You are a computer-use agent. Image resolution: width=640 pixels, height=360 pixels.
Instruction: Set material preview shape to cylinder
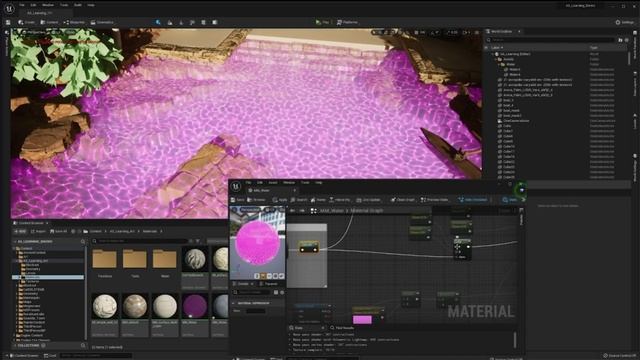257,276
